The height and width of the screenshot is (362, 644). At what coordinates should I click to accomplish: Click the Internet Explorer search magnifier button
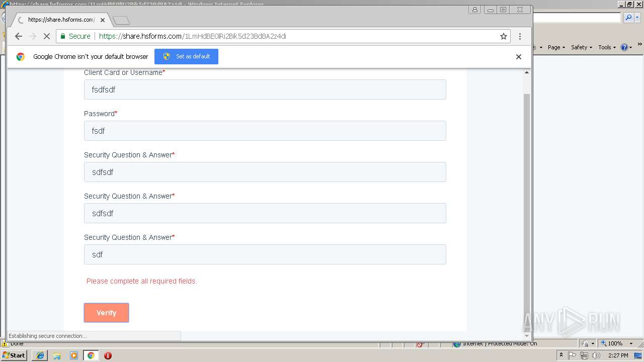point(628,18)
